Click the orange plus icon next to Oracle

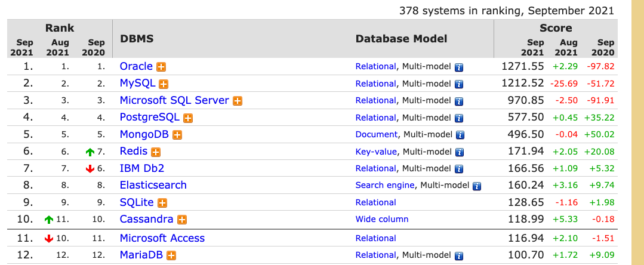(161, 67)
